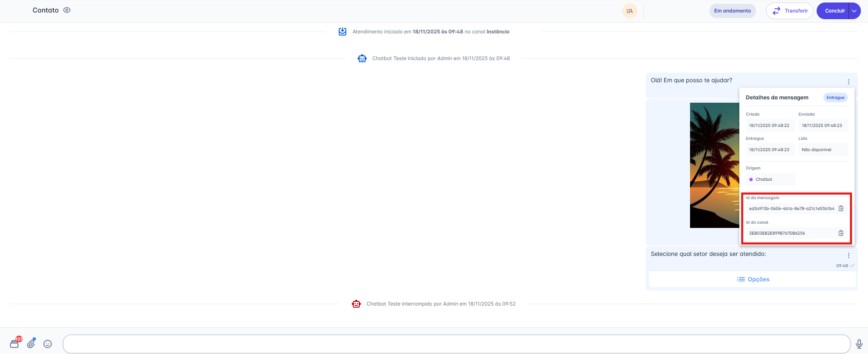Viewport: 868px width, 354px height.
Task: Click the Entregue status badge
Action: click(x=835, y=98)
